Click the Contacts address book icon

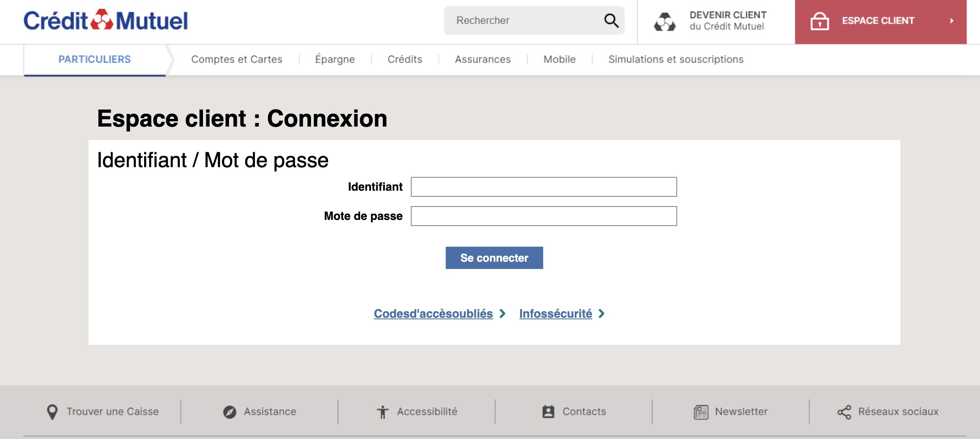548,411
